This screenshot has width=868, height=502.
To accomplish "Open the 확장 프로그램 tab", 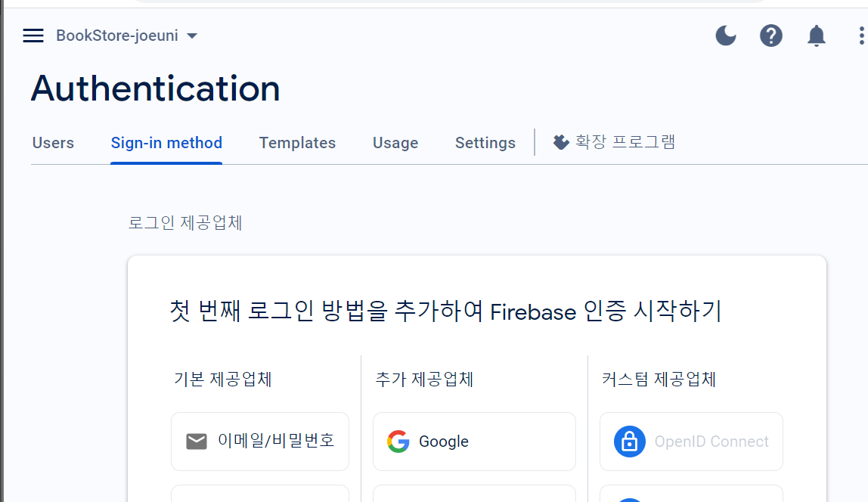I will (x=614, y=142).
